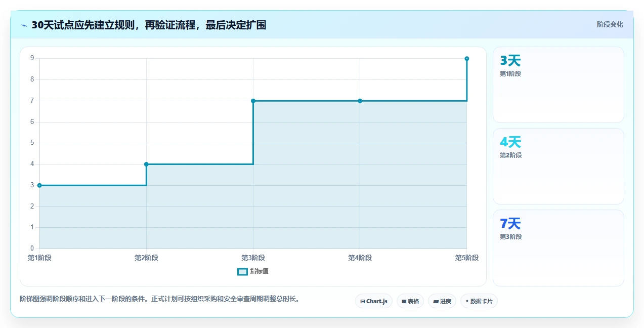Click the lightning icon beside the title
Screen dimensions: 644x328
tap(24, 25)
